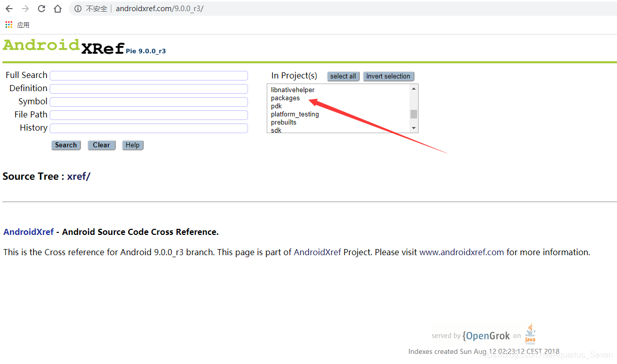Open the AndroidXRef logo home link

coord(64,46)
